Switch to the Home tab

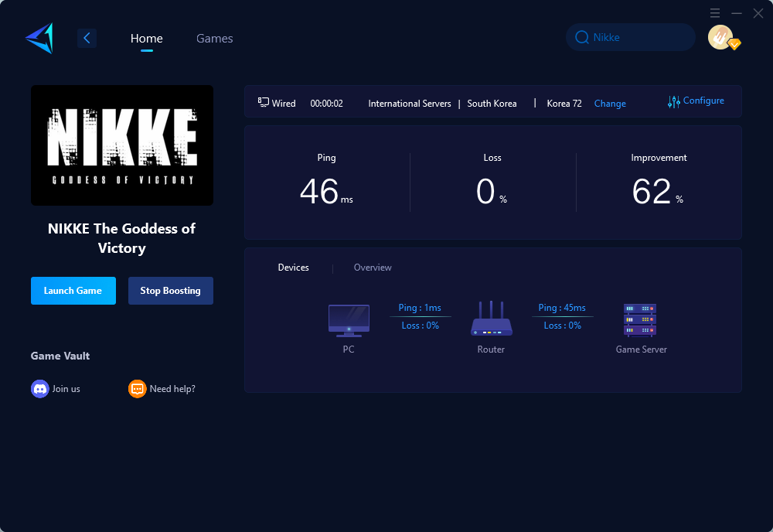click(146, 38)
